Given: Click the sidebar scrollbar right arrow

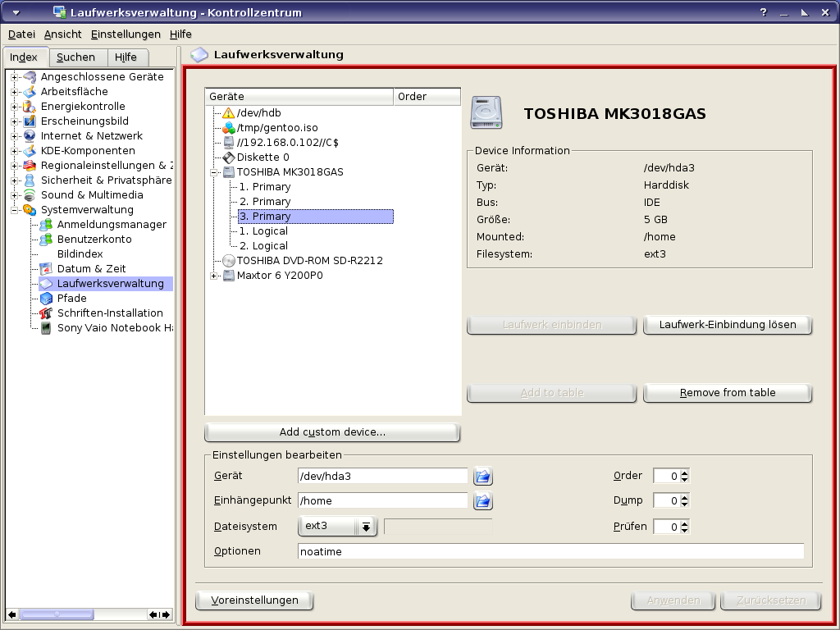Looking at the screenshot, I should click(166, 614).
